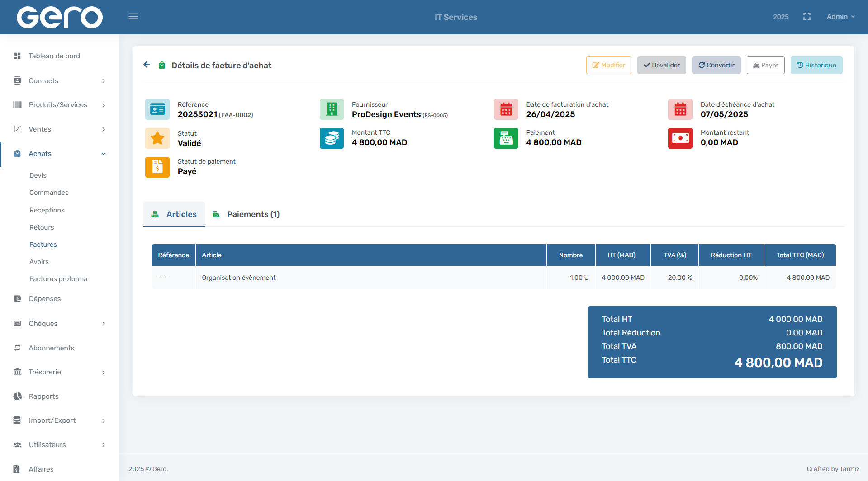868x481 pixels.
Task: Click the Abonnements repeat icon
Action: click(18, 348)
